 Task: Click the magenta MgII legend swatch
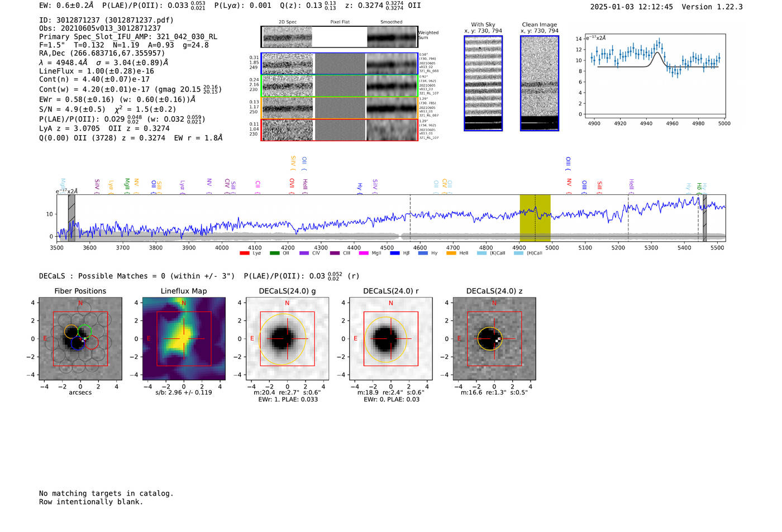point(364,253)
